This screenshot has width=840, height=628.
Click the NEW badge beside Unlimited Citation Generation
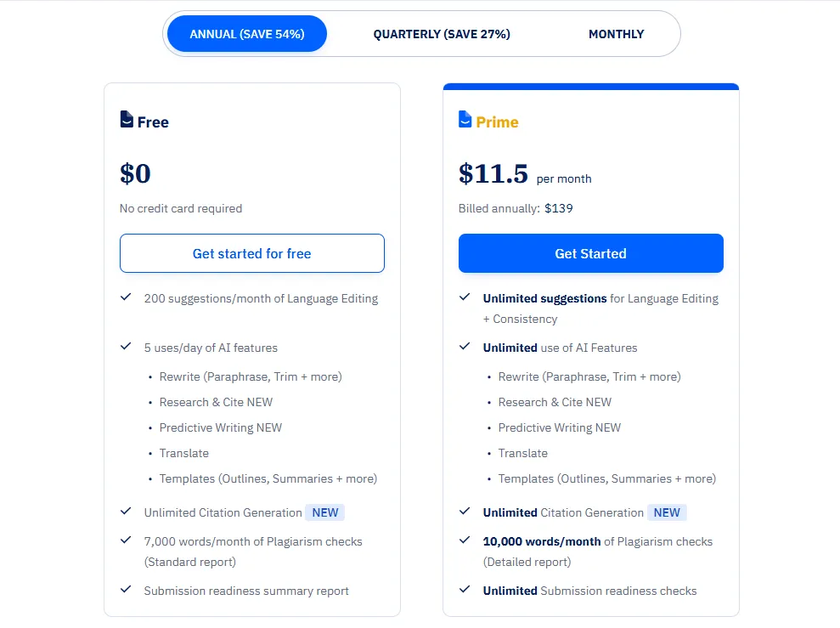point(667,512)
